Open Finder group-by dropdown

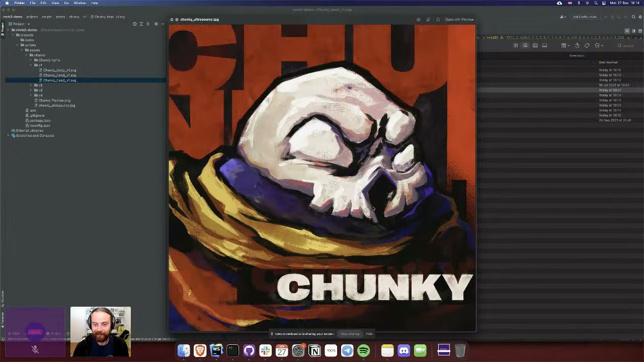pyautogui.click(x=565, y=45)
